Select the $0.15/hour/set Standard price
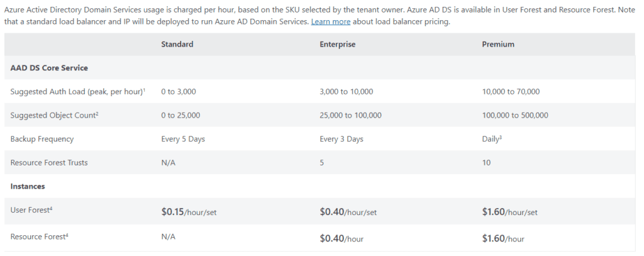The image size is (644, 256). [189, 212]
